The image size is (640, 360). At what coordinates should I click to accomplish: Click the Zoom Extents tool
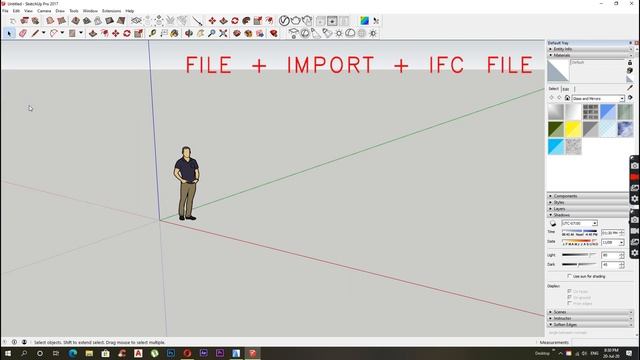pos(223,33)
